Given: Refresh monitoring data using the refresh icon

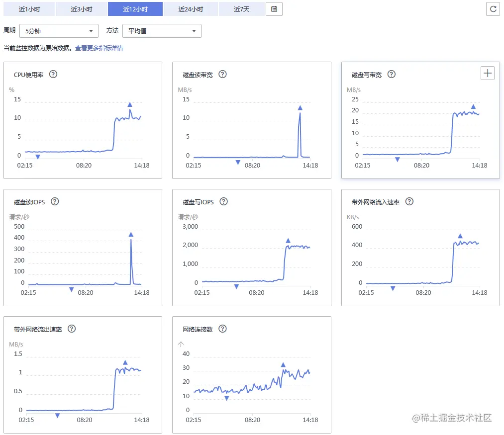Looking at the screenshot, I should click(493, 8).
